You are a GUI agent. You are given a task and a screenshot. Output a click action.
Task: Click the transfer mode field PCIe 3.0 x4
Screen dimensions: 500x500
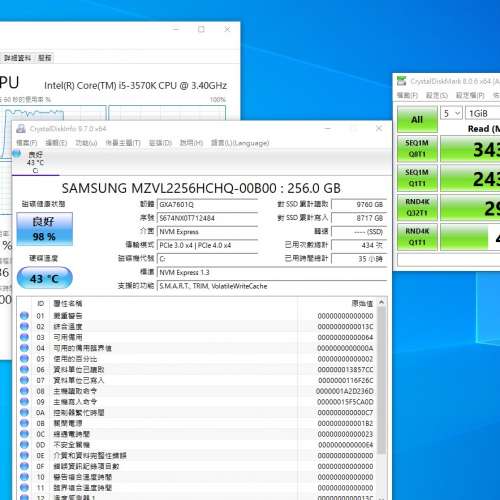click(x=207, y=245)
